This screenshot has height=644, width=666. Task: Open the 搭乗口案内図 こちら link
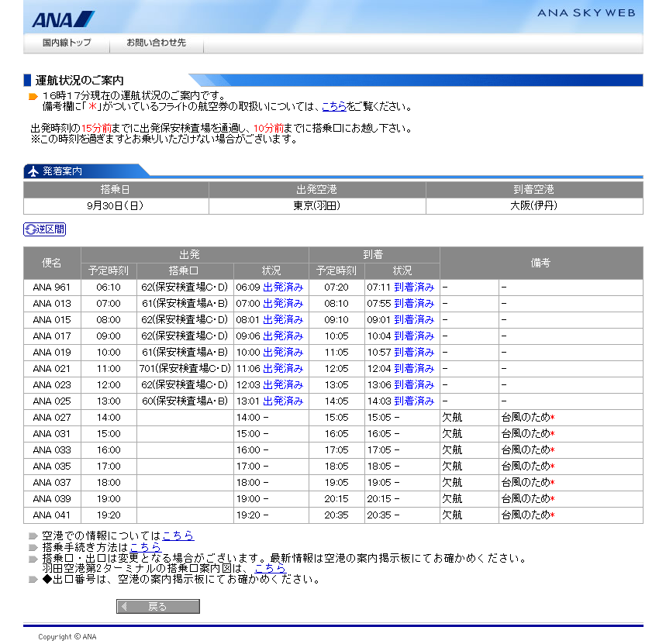(270, 568)
